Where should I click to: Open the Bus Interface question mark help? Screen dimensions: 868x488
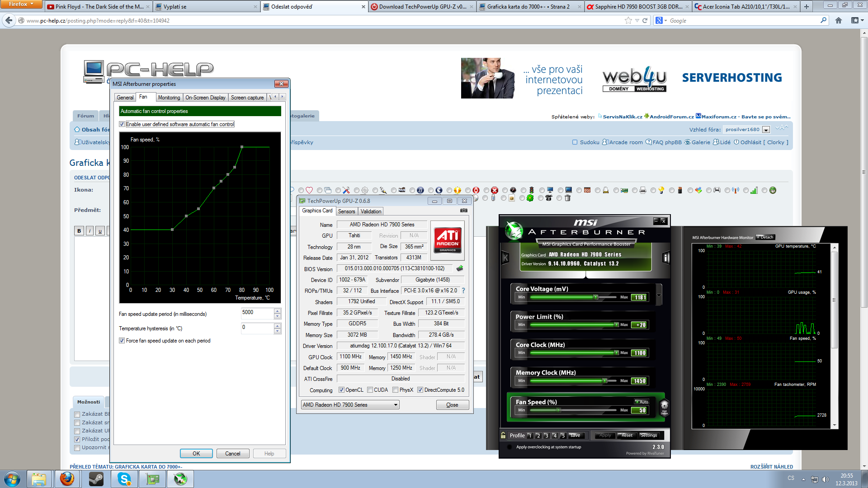coord(463,291)
